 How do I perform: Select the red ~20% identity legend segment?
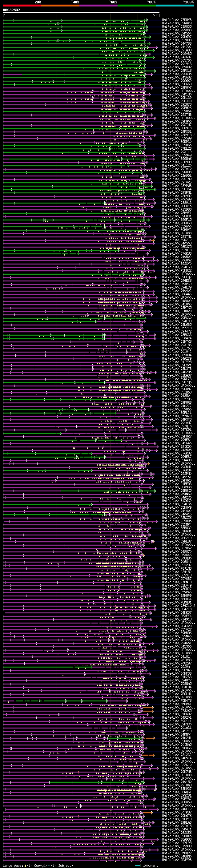22,6
